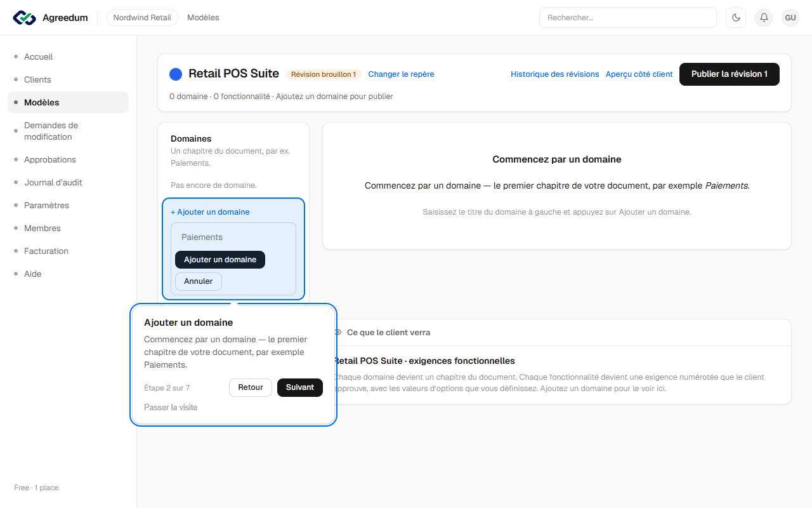
Task: Open Demandes de modification in the sidebar
Action: click(68, 131)
